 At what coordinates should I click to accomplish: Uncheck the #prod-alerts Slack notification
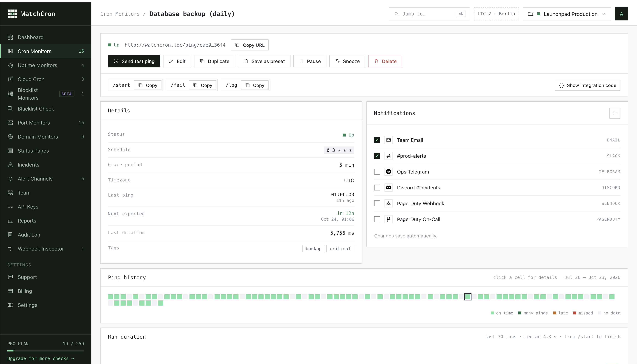coord(377,156)
